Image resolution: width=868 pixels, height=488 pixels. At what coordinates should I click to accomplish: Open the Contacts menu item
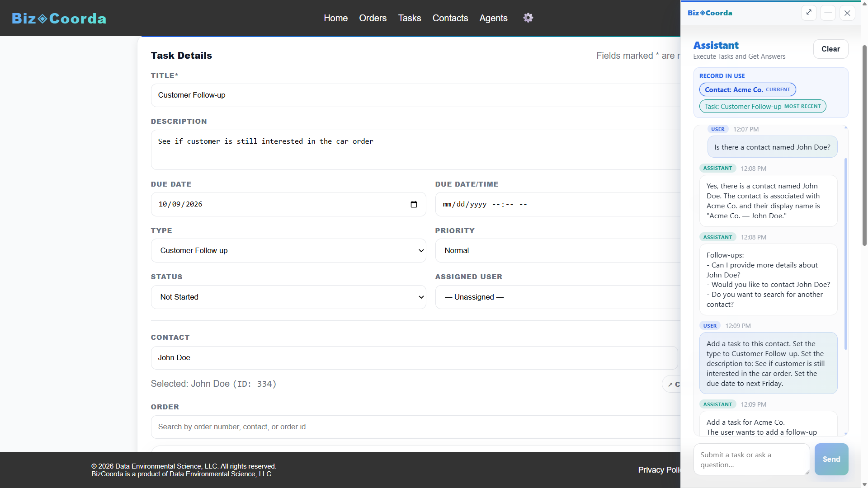[x=450, y=18]
